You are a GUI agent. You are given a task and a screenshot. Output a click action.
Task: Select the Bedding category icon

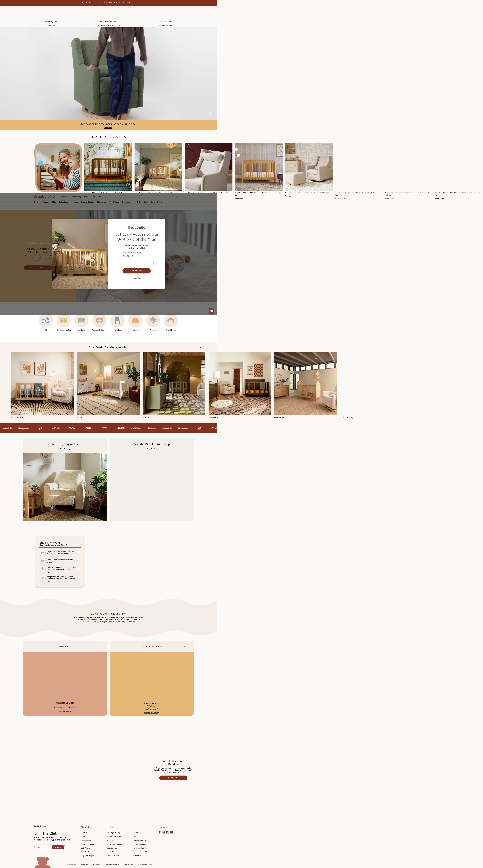(x=153, y=320)
